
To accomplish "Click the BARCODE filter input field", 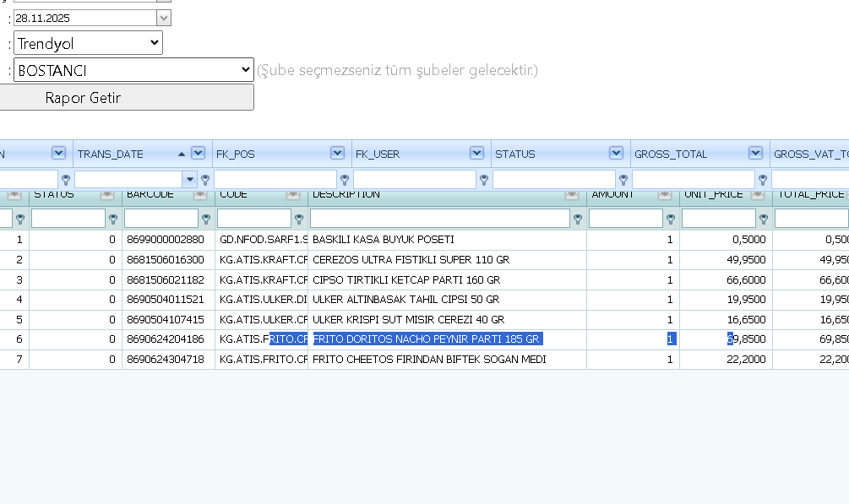I will pyautogui.click(x=161, y=218).
